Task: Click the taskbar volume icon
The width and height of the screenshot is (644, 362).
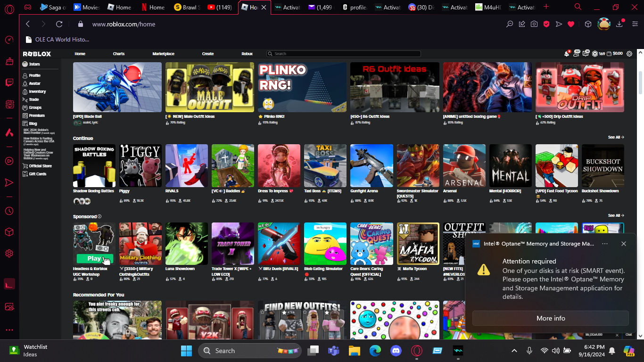Action: 555,351
